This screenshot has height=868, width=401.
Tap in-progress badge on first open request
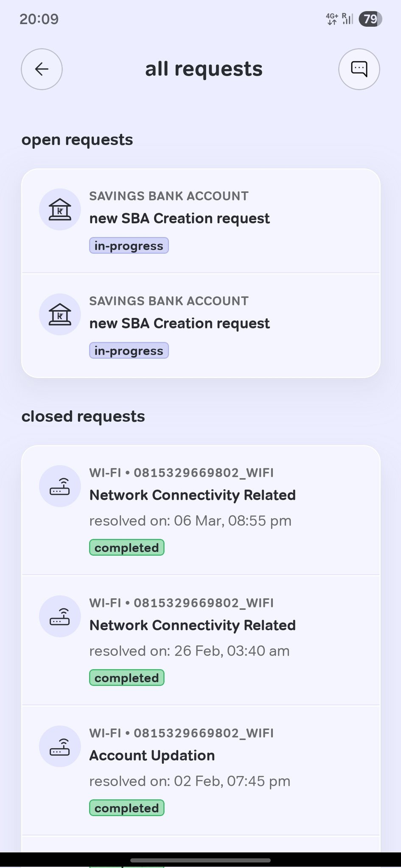pos(129,246)
